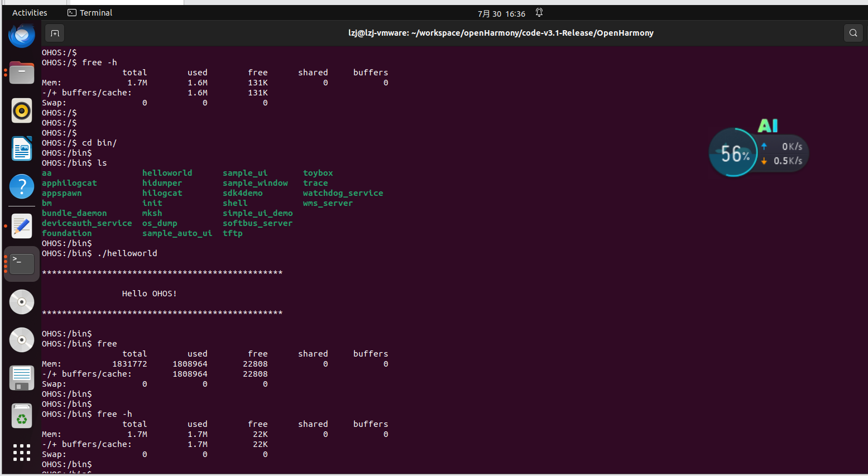Screen dimensions: 868x476
Task: Select the Terminal icon in the dock
Action: (x=22, y=264)
